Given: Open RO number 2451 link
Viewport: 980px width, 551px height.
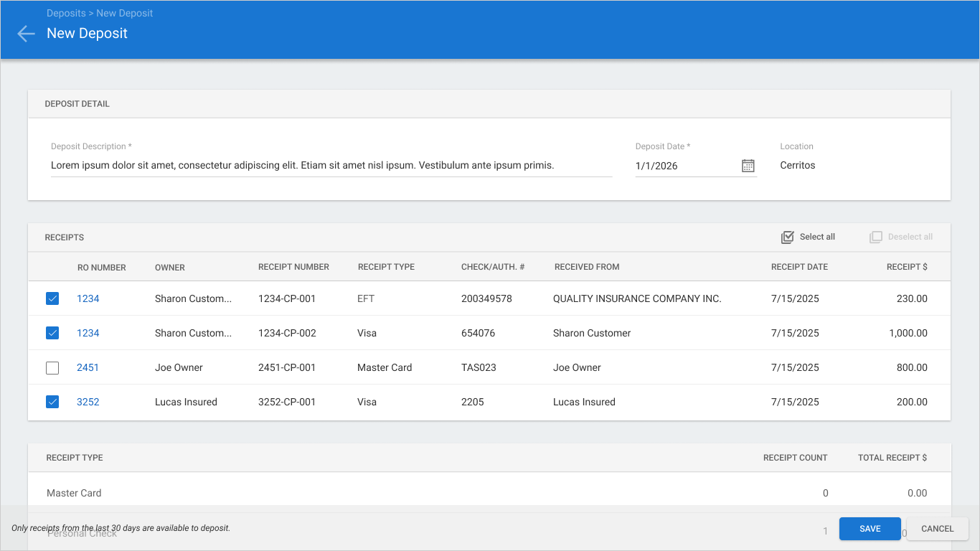Looking at the screenshot, I should [x=88, y=367].
